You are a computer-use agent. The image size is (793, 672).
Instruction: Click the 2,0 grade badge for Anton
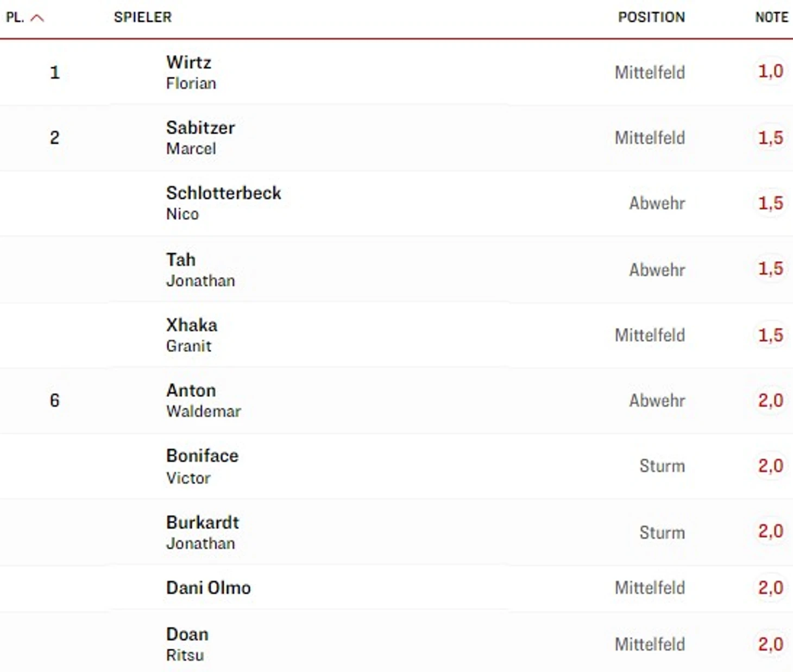[771, 400]
